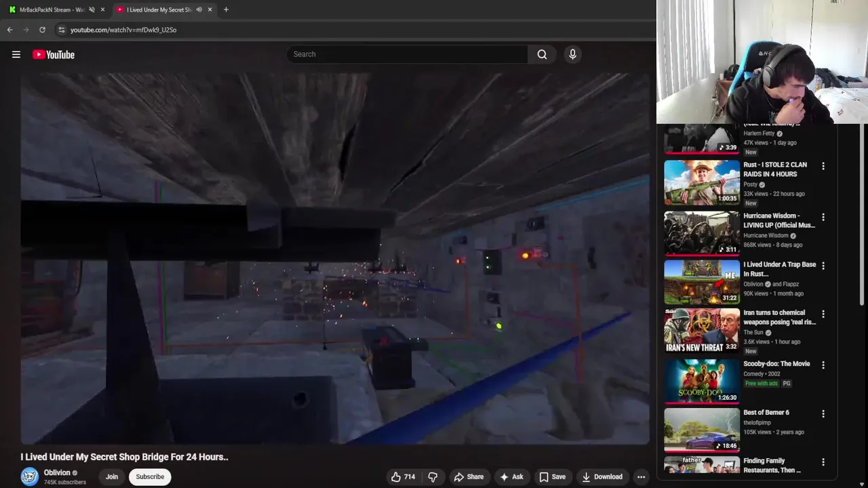Click 745K subscribers count text
868x488 pixels.
coord(65,483)
